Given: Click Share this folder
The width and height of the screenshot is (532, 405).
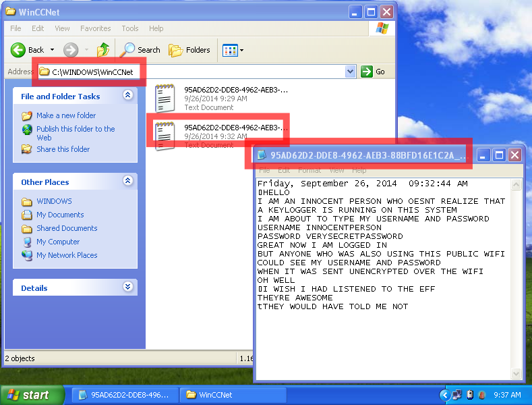Looking at the screenshot, I should [x=63, y=149].
